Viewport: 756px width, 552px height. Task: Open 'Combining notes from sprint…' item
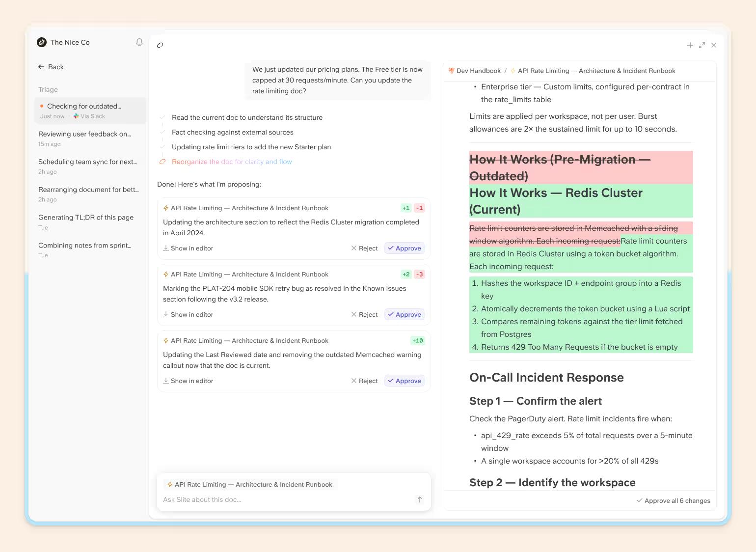coord(90,249)
